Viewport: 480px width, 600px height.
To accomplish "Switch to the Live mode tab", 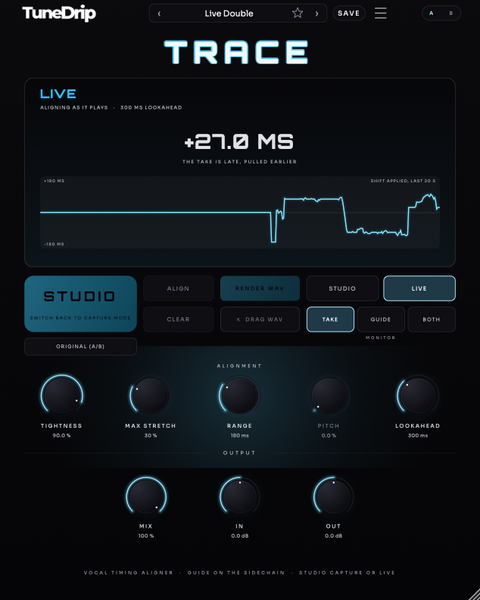I will (x=419, y=289).
